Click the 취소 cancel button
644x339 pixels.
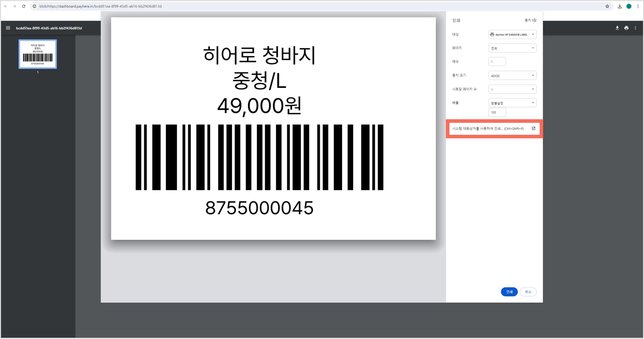(x=528, y=292)
